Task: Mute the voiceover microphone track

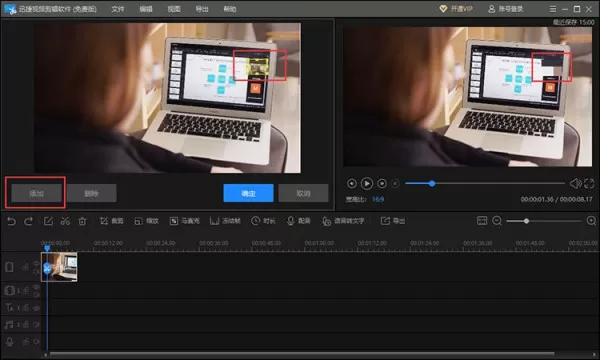Action: tap(36, 342)
